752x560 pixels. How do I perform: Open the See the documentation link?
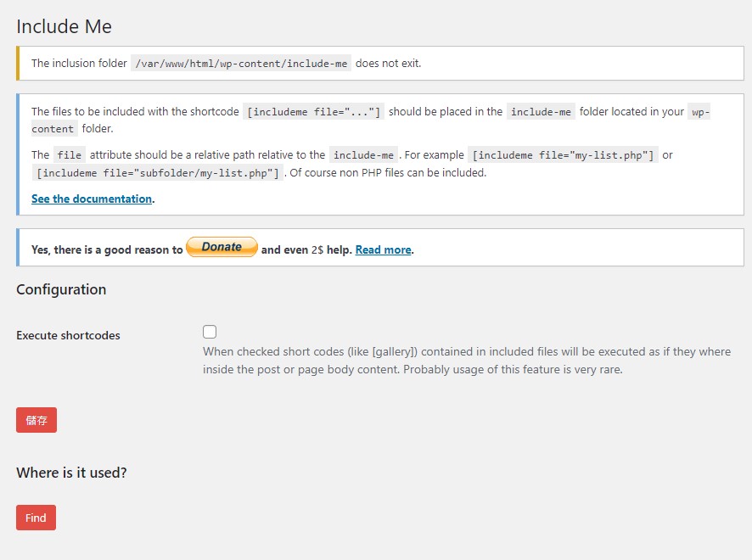pos(92,199)
